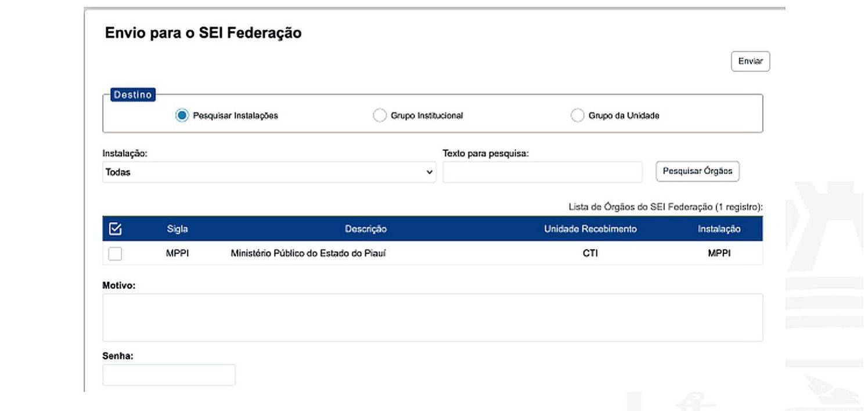Sort by the Sigla column header
The image size is (868, 411).
tap(177, 229)
